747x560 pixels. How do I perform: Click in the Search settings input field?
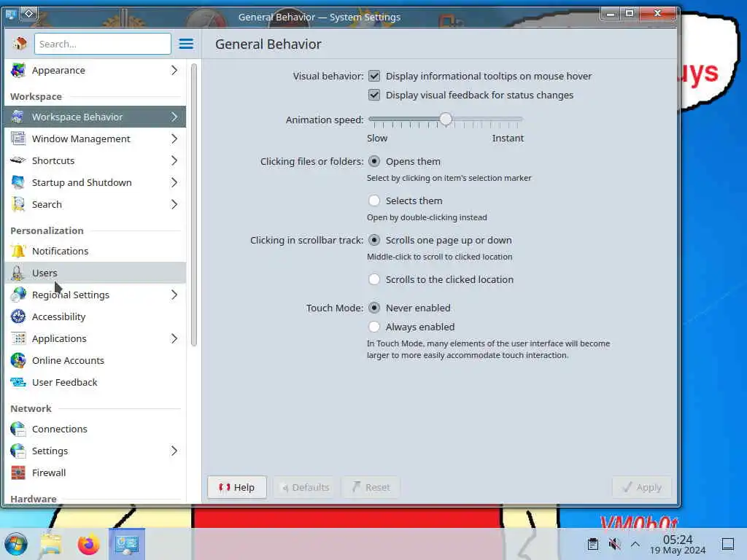tap(102, 44)
